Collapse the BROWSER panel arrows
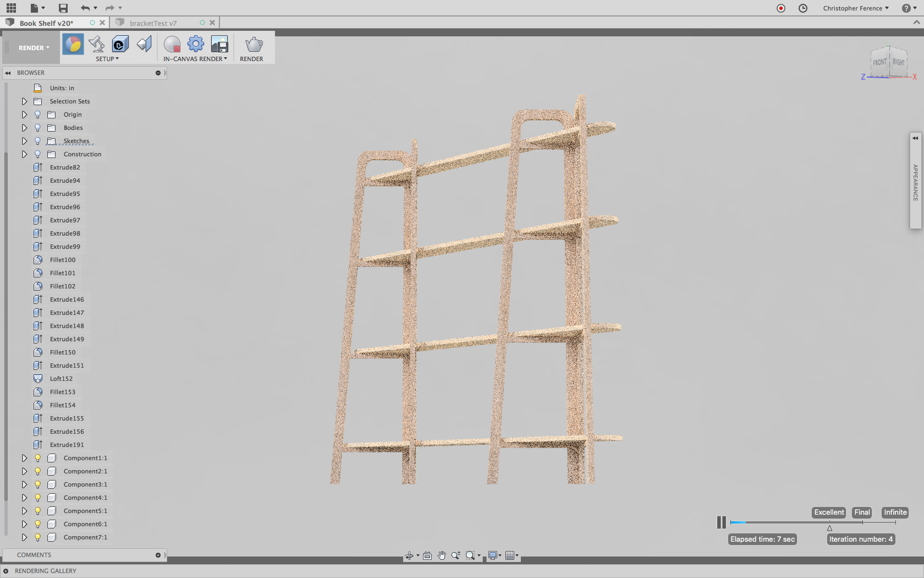 (8, 73)
